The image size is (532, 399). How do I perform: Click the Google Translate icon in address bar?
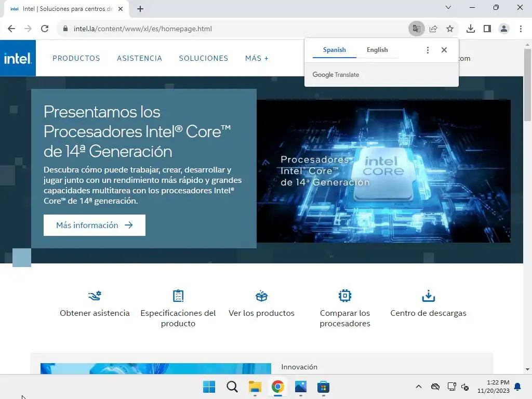click(x=416, y=29)
